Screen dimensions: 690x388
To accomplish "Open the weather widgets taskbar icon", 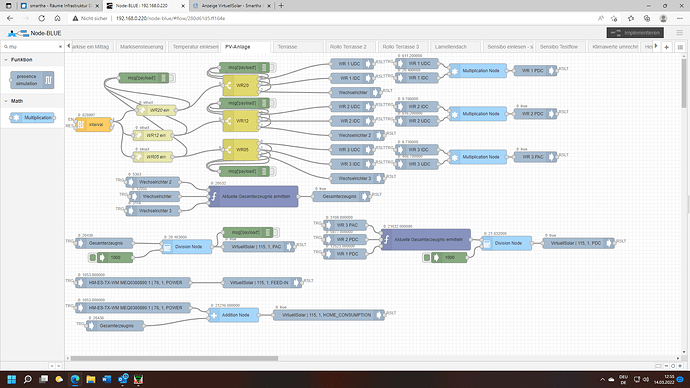I will pos(59,379).
